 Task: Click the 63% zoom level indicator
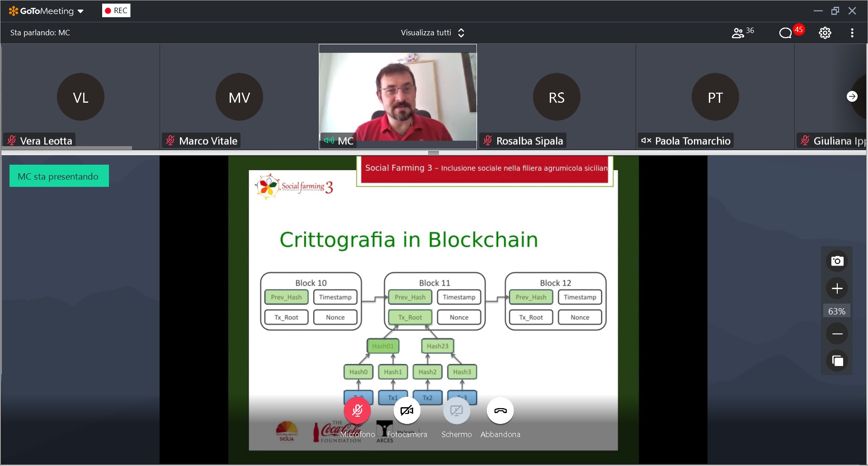click(837, 311)
